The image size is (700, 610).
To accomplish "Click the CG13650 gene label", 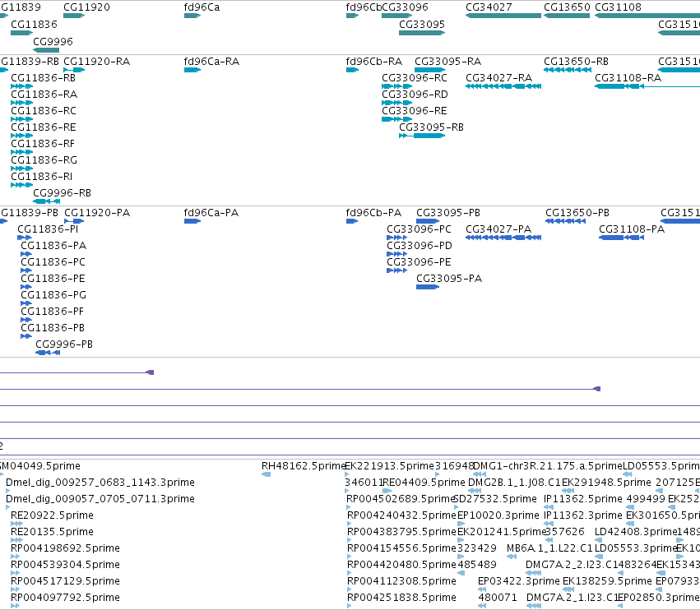I will [567, 7].
